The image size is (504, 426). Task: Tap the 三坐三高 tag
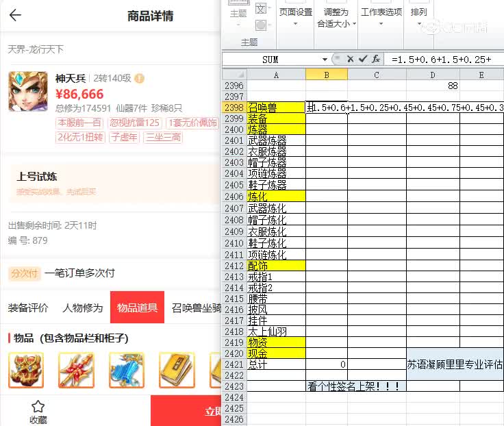[x=163, y=137]
